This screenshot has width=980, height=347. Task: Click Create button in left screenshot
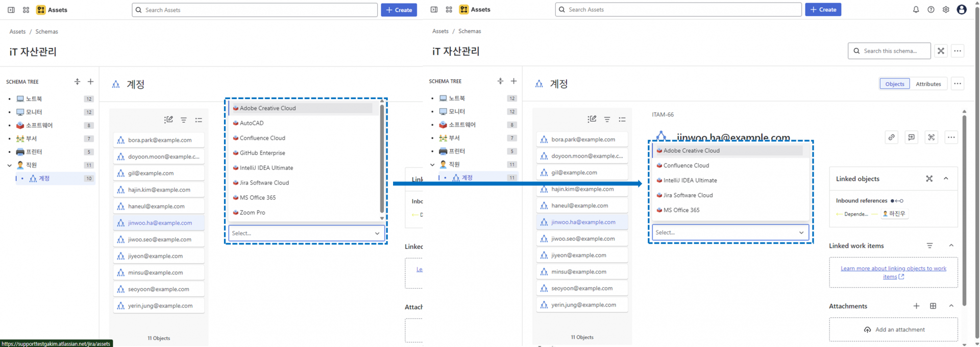point(399,10)
